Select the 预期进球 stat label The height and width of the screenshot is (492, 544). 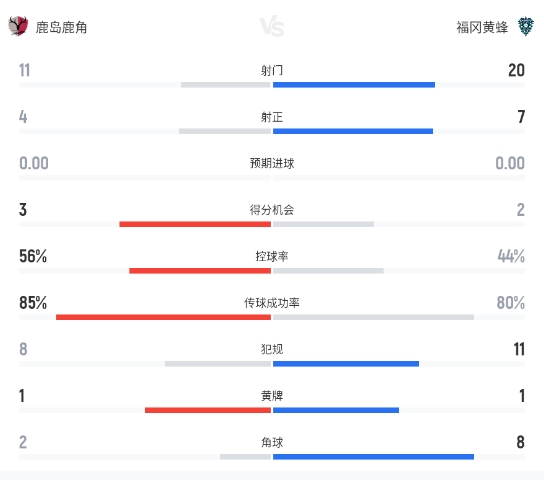[x=272, y=163]
